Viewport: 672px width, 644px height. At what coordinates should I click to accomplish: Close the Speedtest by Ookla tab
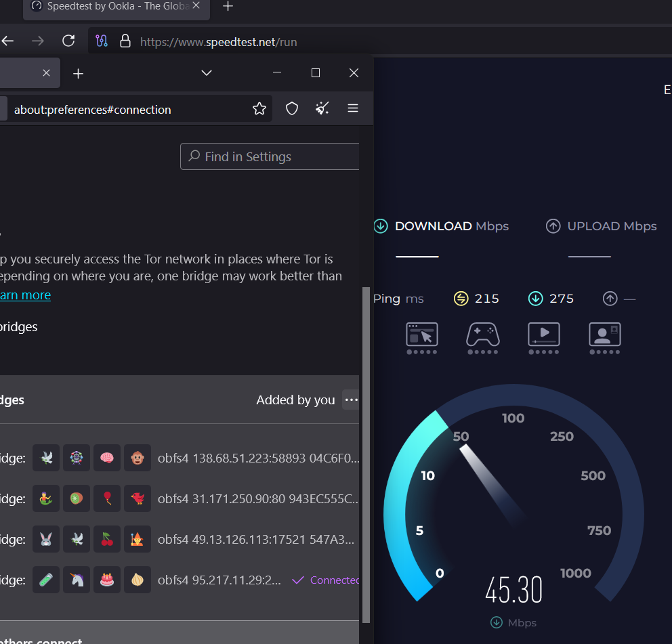[196, 5]
